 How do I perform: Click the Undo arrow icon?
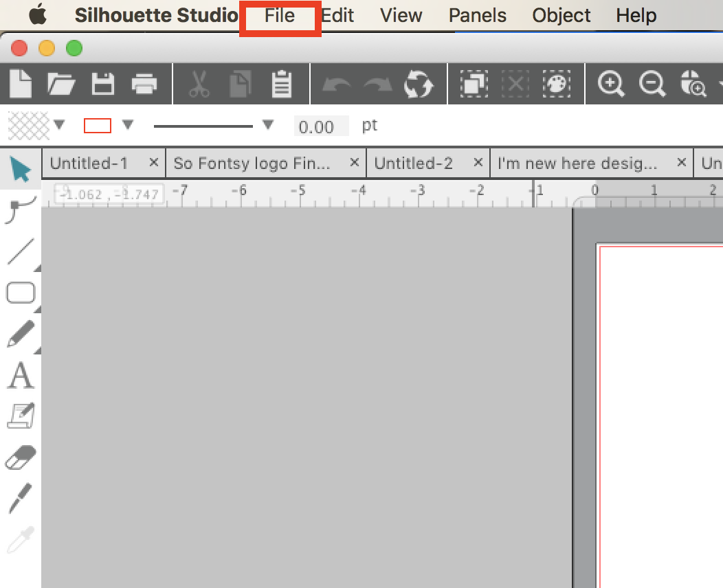pos(336,84)
